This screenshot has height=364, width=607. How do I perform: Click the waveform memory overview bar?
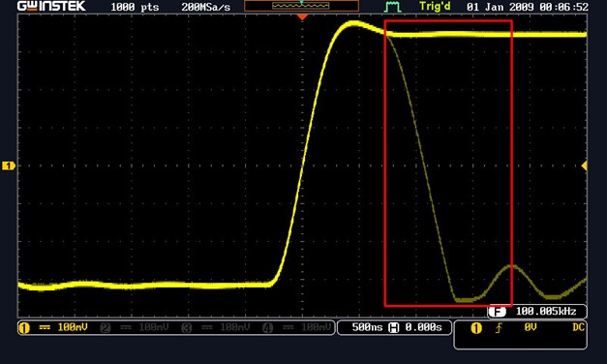click(x=302, y=6)
